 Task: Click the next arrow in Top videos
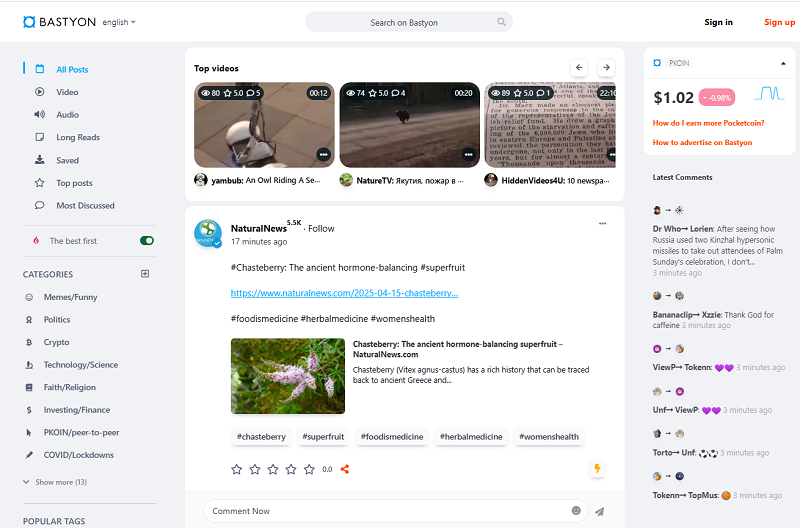click(x=606, y=67)
